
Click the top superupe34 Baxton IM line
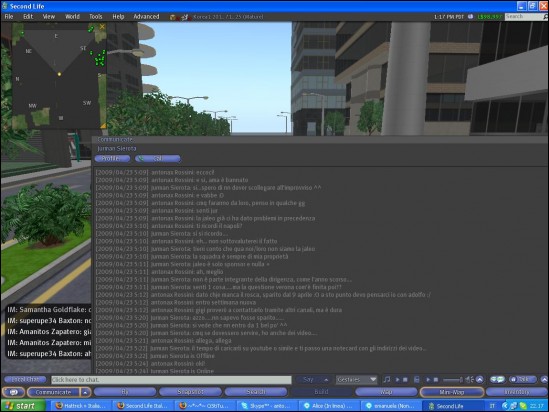(x=49, y=320)
